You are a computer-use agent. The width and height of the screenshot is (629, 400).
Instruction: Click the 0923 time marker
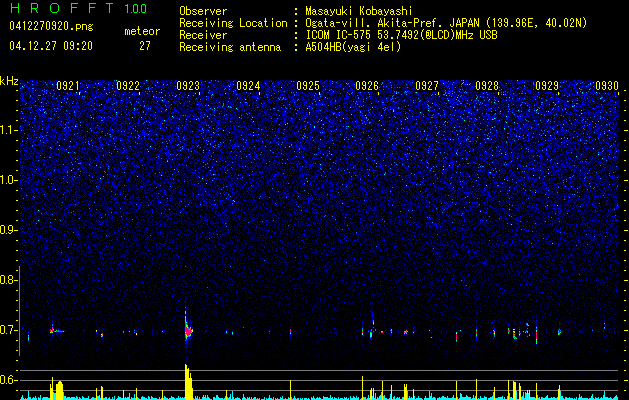(188, 85)
